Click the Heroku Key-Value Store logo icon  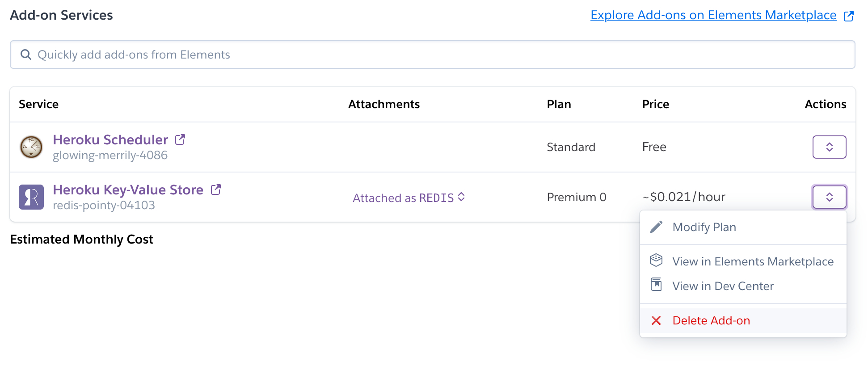[x=31, y=197]
